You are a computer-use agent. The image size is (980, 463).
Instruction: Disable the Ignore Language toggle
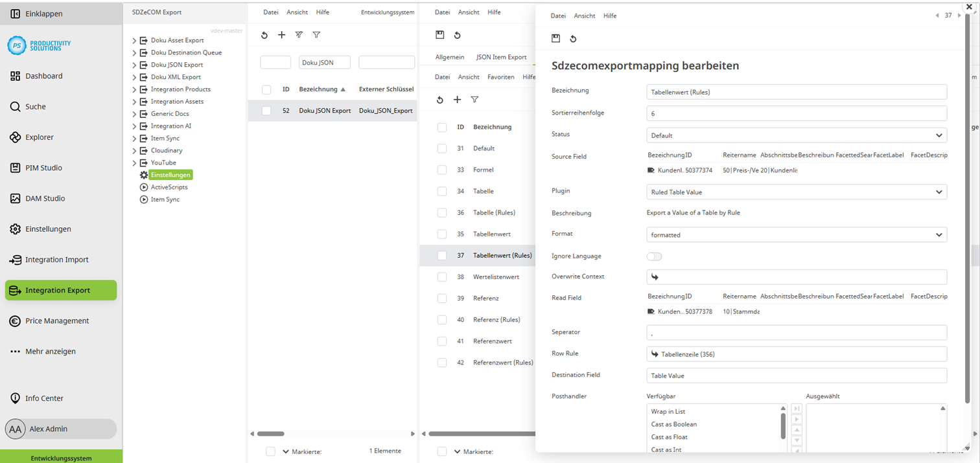click(x=654, y=256)
